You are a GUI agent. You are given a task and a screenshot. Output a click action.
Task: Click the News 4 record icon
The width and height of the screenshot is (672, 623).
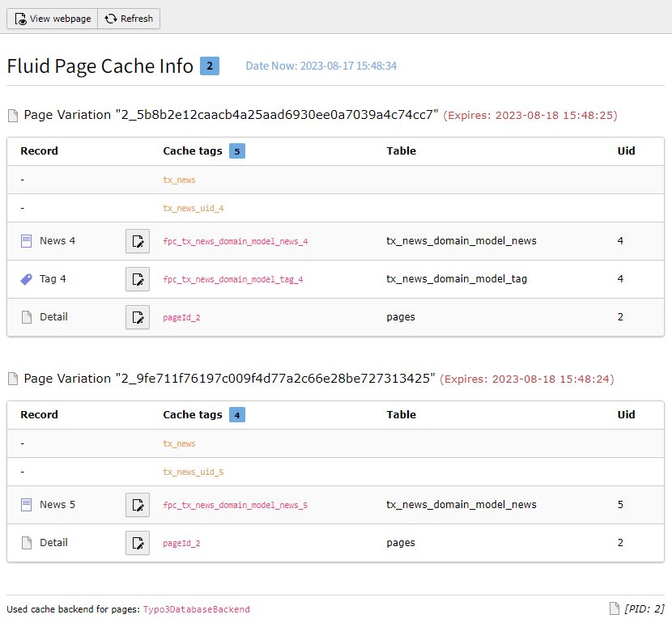tap(26, 241)
